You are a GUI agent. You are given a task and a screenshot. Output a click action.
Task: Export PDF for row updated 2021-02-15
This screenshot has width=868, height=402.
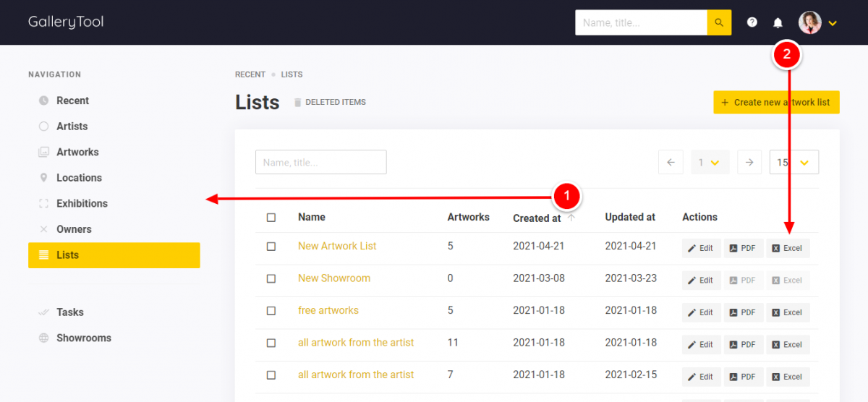click(744, 377)
